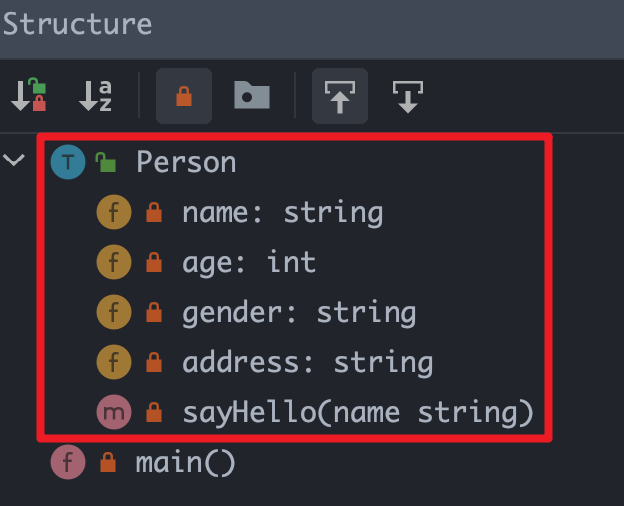
Task: Click the Structure panel title
Action: click(x=77, y=24)
